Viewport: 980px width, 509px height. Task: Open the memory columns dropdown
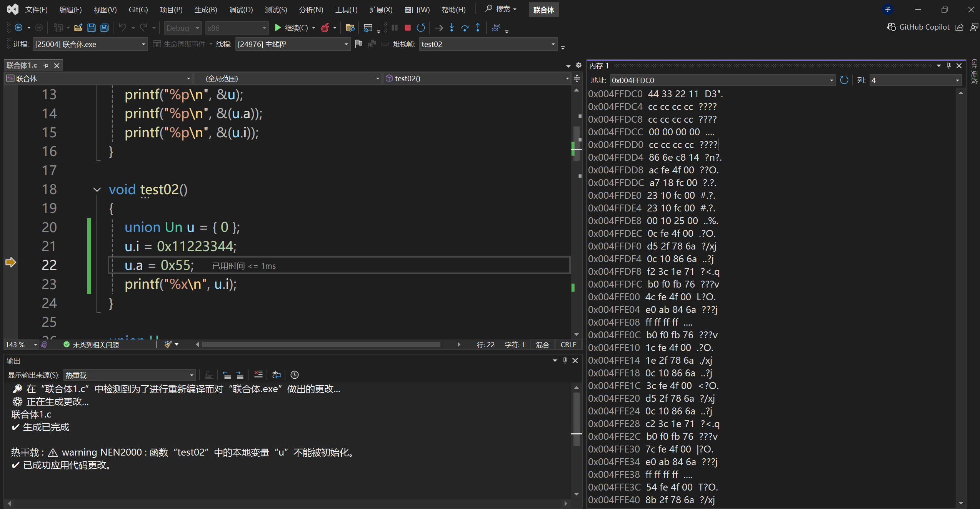click(957, 80)
